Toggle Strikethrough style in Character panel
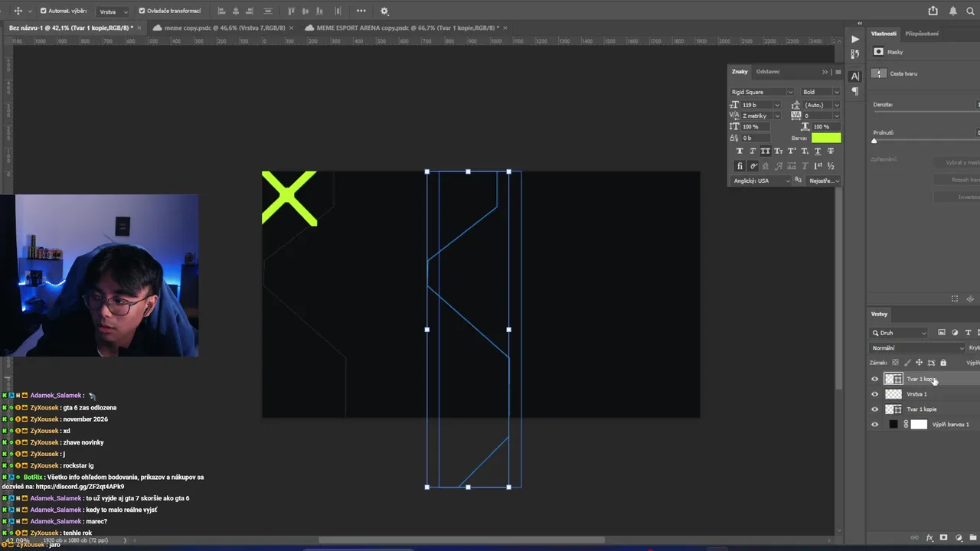Image resolution: width=980 pixels, height=551 pixels. [831, 151]
